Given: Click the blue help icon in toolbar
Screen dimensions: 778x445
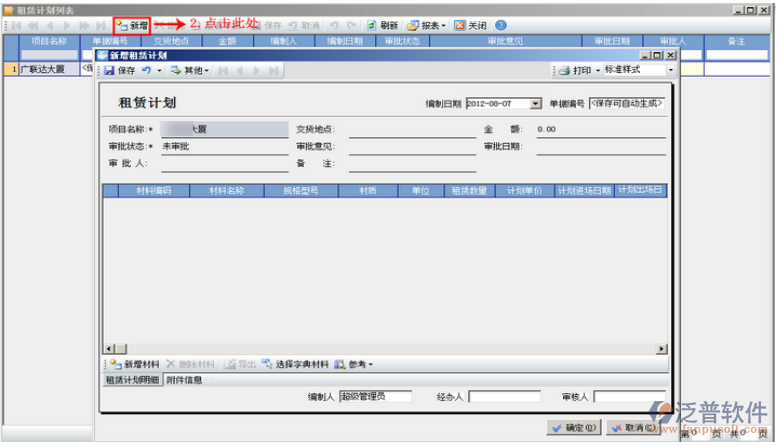Looking at the screenshot, I should [501, 25].
